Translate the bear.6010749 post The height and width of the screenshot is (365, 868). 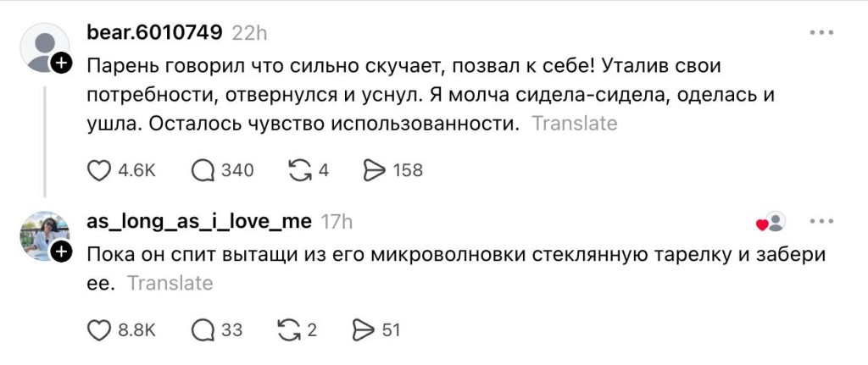click(574, 123)
